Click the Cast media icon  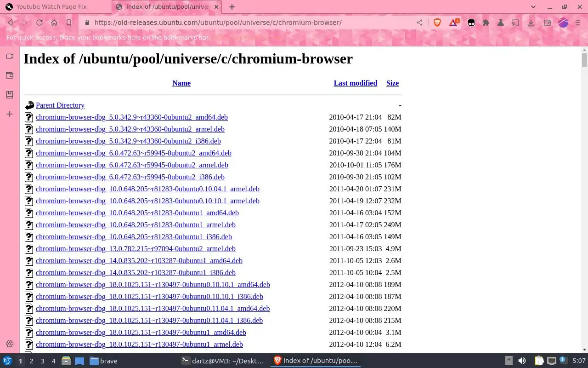(x=516, y=23)
